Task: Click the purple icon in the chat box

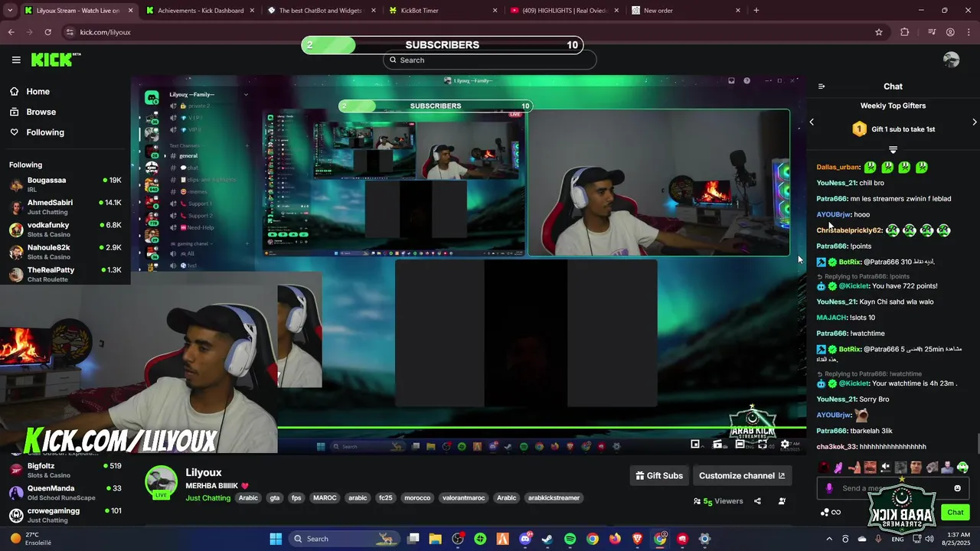Action: [x=829, y=488]
